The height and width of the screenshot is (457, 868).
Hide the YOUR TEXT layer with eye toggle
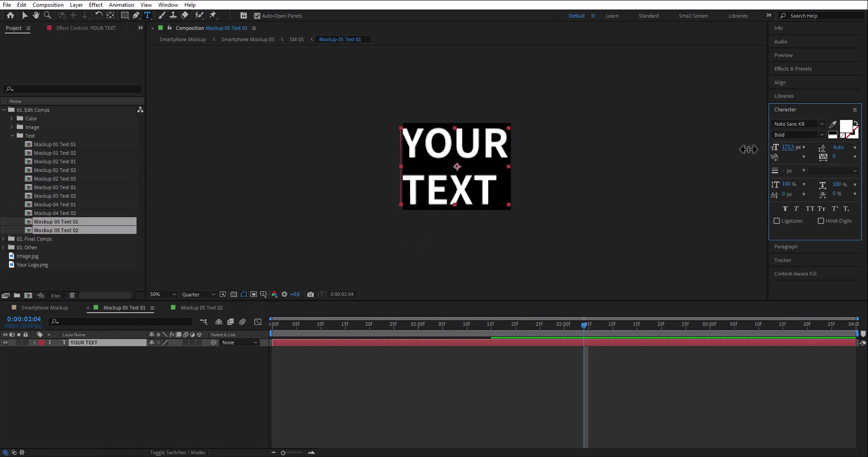coord(5,343)
